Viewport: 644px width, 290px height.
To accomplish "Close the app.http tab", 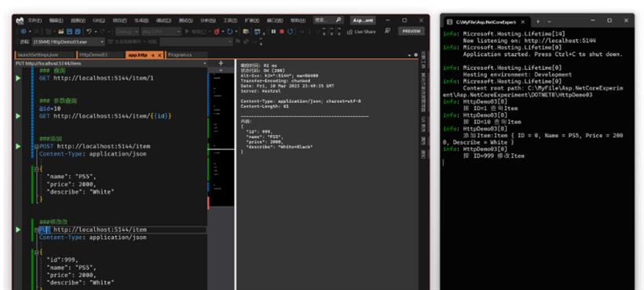I will pos(159,55).
